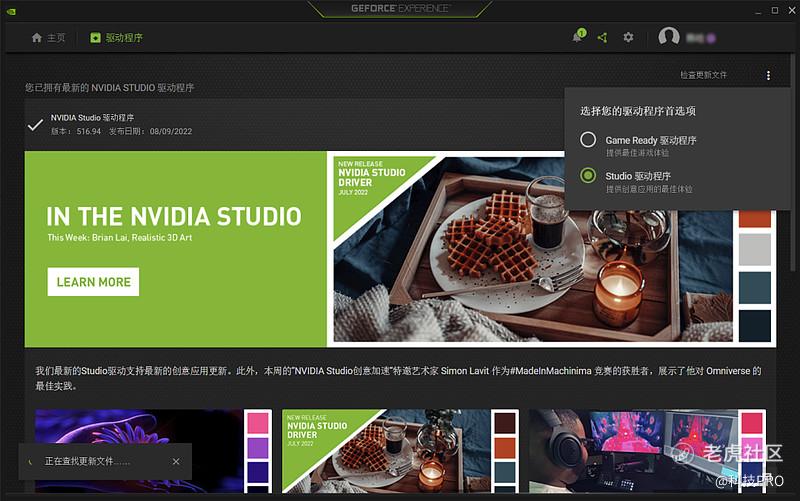Click the LEARN MORE button

pyautogui.click(x=93, y=282)
